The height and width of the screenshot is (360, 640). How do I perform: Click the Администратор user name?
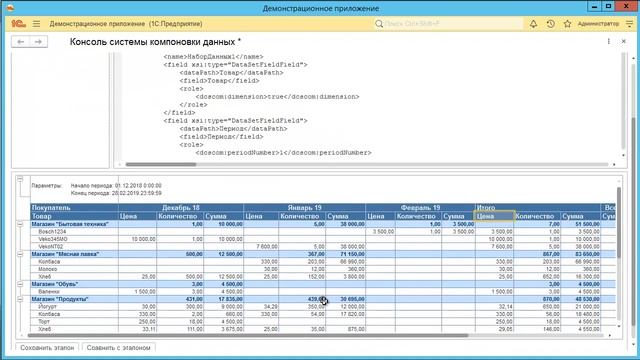[x=598, y=24]
